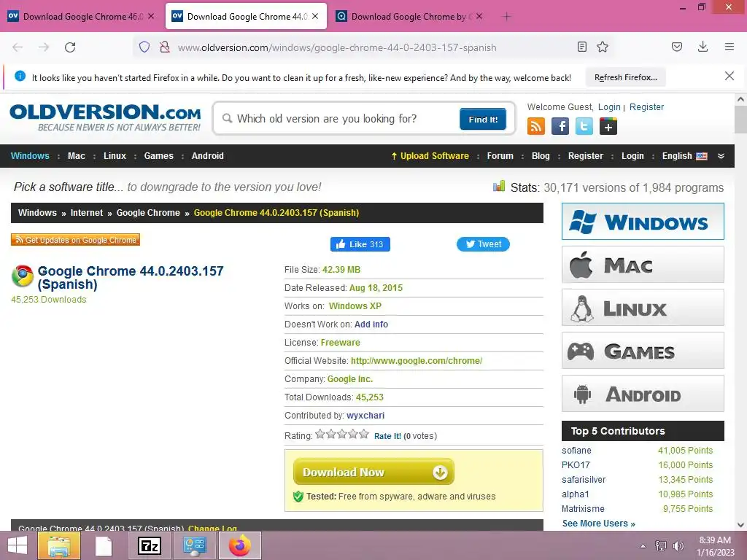The image size is (747, 560).
Task: Click the Change Log link
Action: click(212, 528)
